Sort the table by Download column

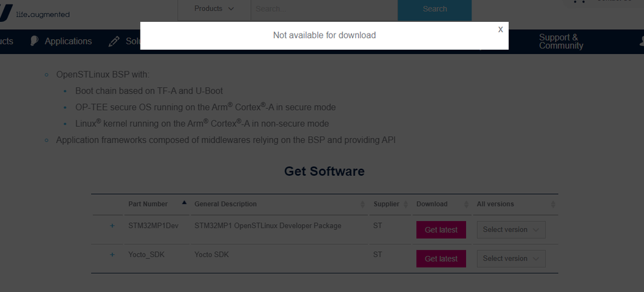(442, 204)
